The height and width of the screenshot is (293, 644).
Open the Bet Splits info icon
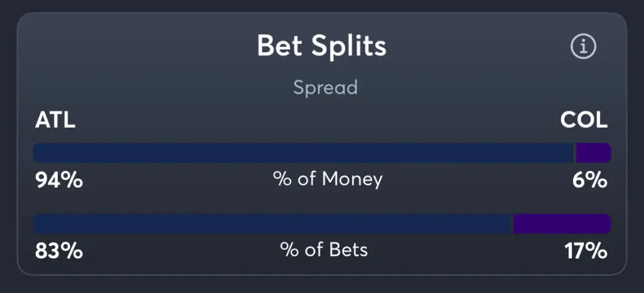pyautogui.click(x=583, y=47)
